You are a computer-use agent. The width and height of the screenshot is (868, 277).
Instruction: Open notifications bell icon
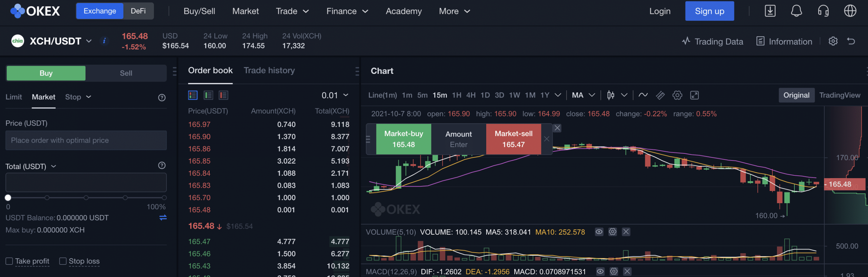point(796,11)
